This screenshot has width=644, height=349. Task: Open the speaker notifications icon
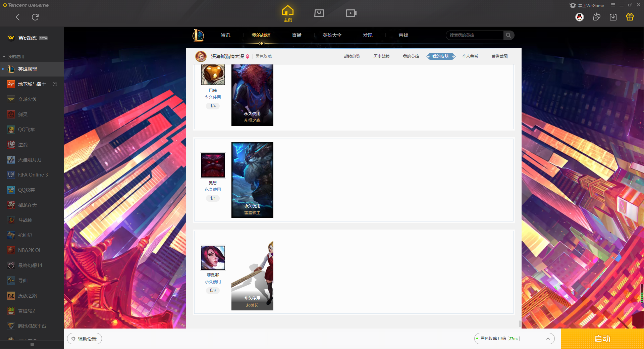pyautogui.click(x=596, y=17)
